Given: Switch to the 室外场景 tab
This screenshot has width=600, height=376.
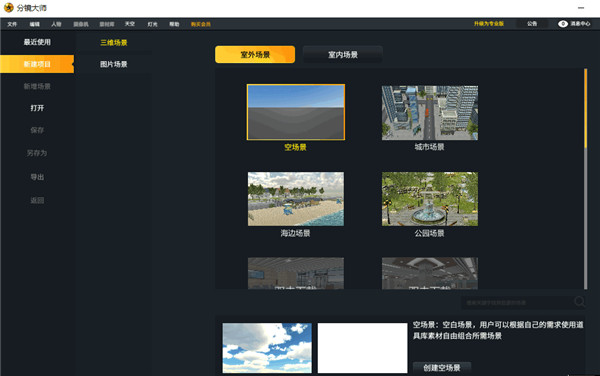Looking at the screenshot, I should pyautogui.click(x=255, y=55).
